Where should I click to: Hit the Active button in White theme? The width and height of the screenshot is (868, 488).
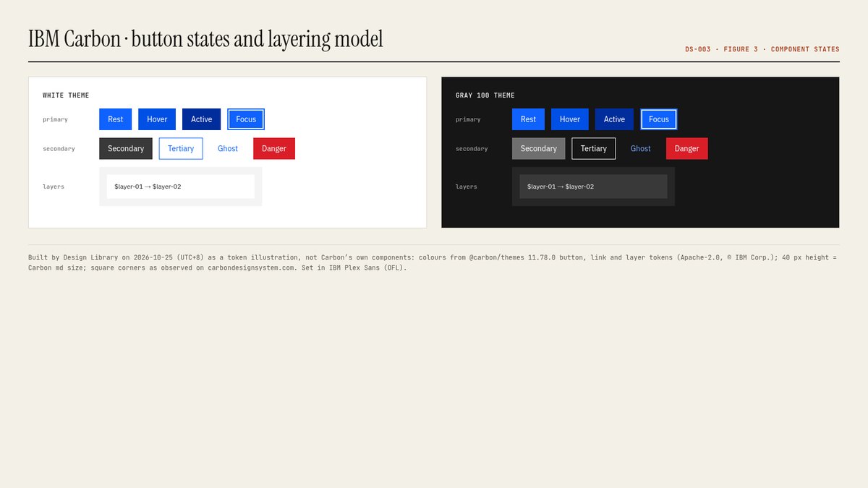click(x=202, y=119)
